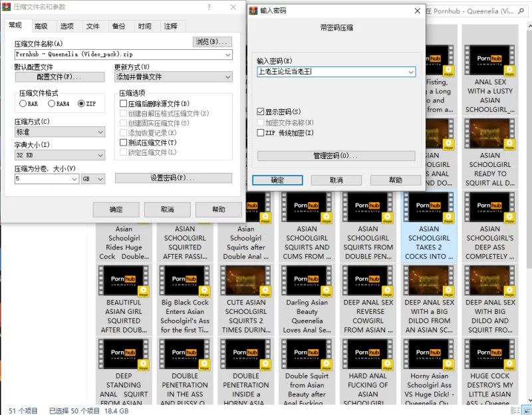Click the 配置文件(F)... button

pyautogui.click(x=60, y=77)
